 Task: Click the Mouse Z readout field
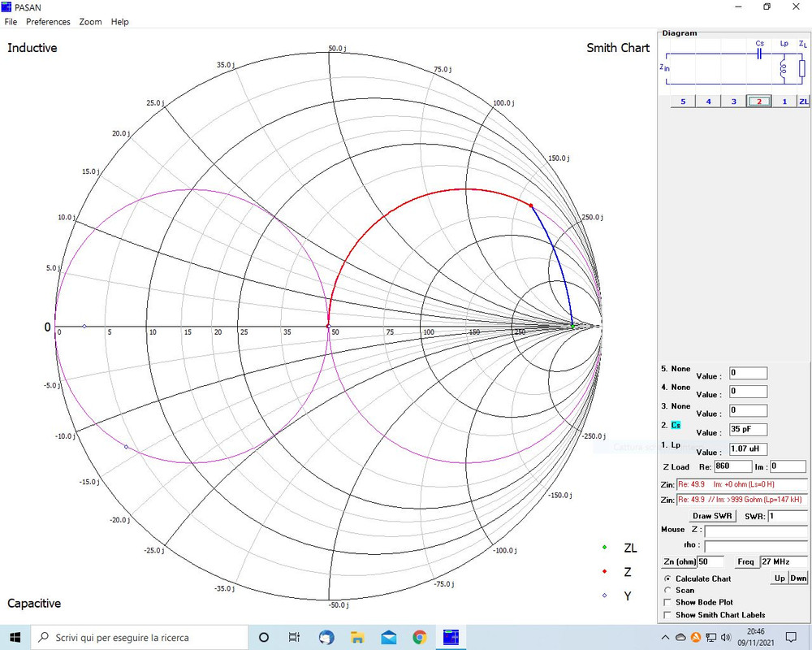(x=755, y=531)
